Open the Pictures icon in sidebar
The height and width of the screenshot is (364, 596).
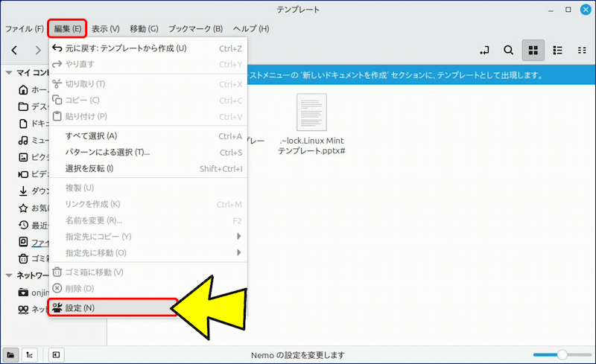point(23,157)
